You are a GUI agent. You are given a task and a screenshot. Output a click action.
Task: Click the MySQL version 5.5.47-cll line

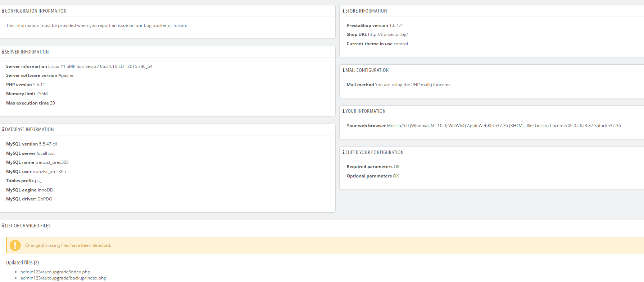[x=31, y=144]
